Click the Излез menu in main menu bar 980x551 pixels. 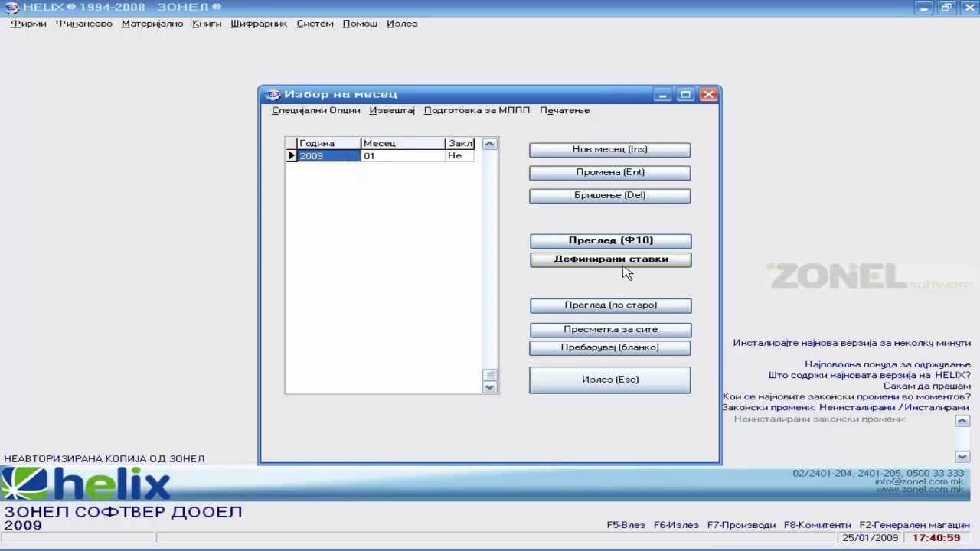402,24
